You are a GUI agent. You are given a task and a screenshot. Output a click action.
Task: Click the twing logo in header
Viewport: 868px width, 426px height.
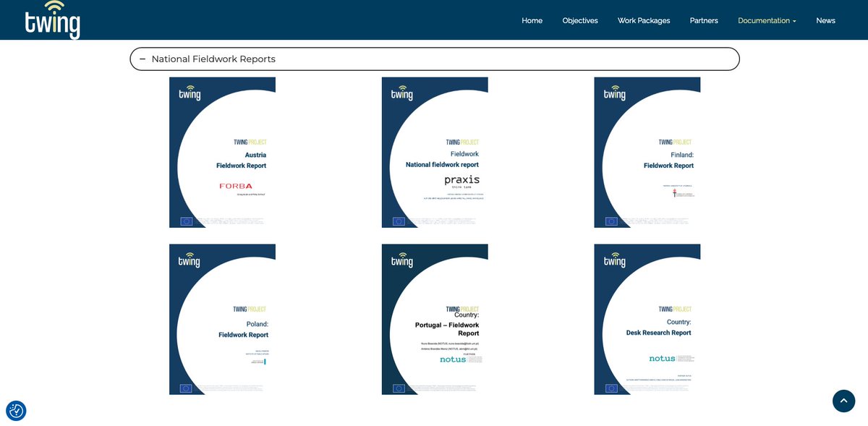(52, 20)
